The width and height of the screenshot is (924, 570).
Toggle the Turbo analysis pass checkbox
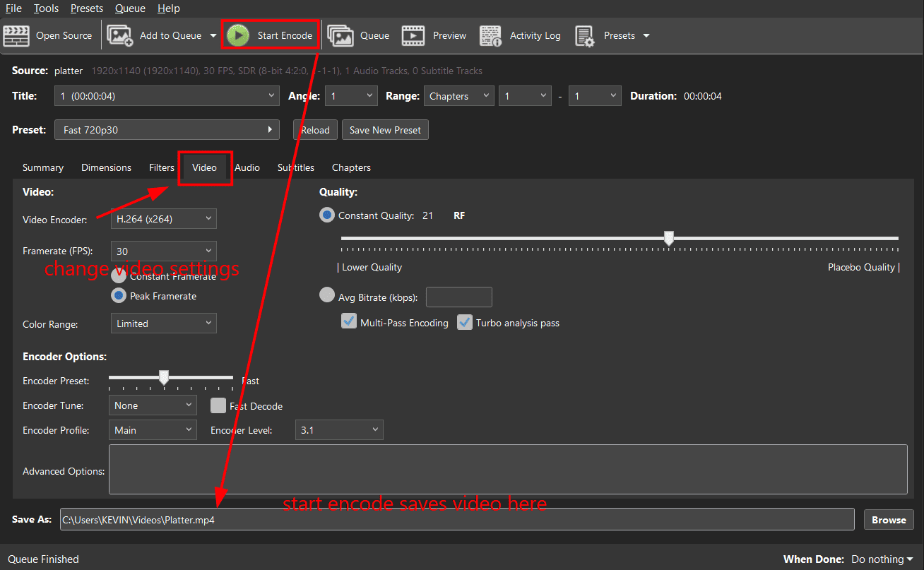click(465, 322)
